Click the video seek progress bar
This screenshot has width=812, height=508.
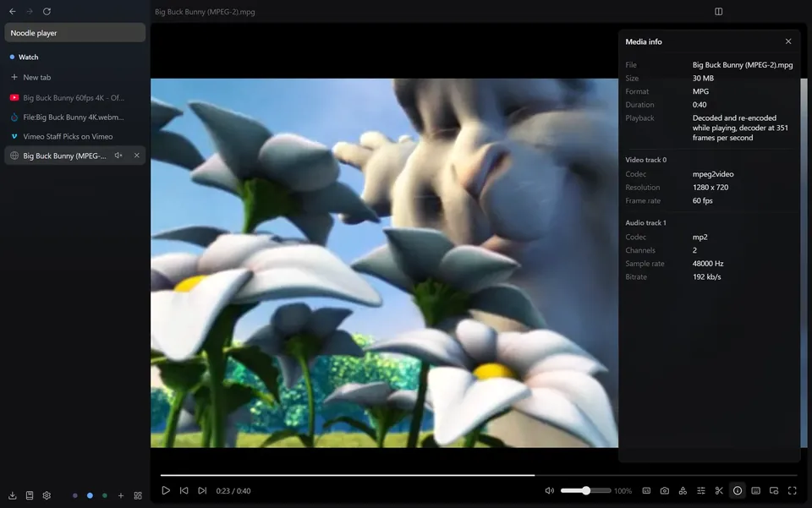tap(479, 475)
